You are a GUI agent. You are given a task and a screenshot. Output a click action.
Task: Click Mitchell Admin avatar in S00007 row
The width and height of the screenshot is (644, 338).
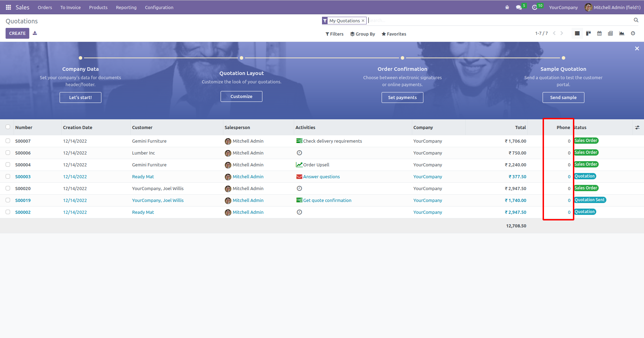click(228, 141)
